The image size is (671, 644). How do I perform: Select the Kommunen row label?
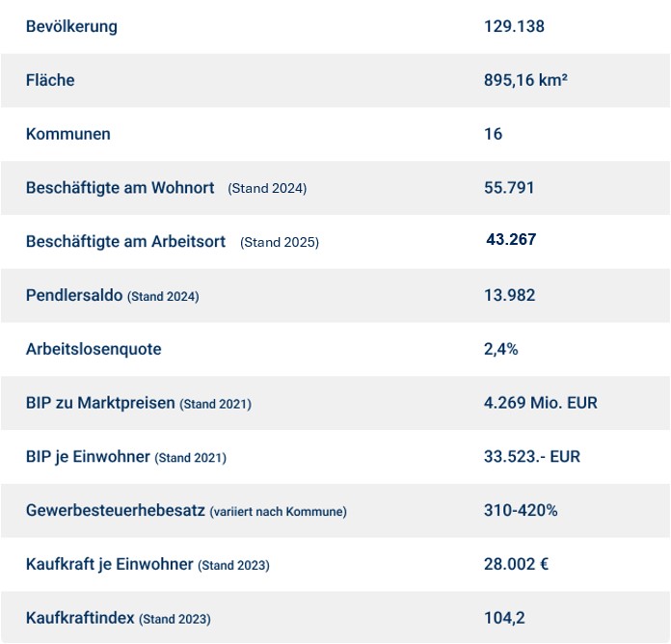[68, 134]
